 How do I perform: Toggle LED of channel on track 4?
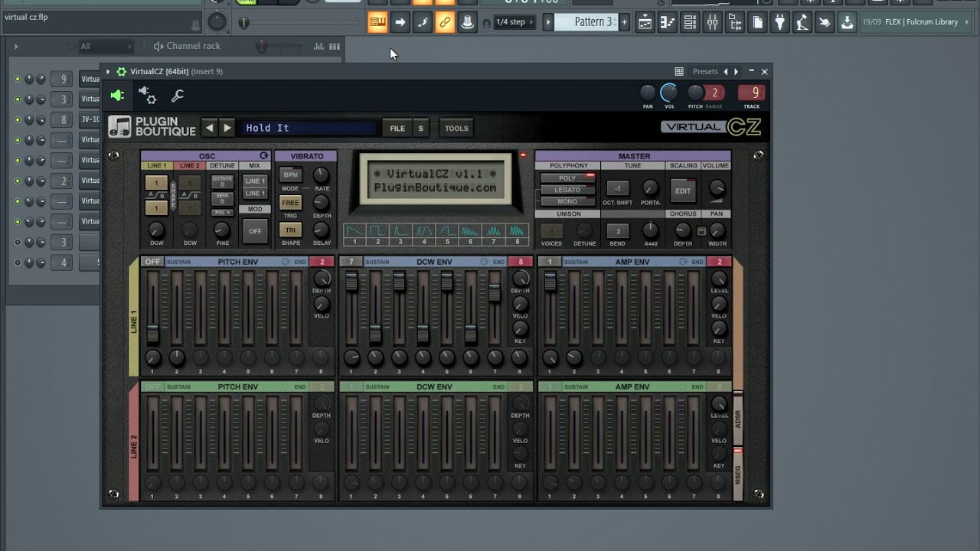coord(18,262)
